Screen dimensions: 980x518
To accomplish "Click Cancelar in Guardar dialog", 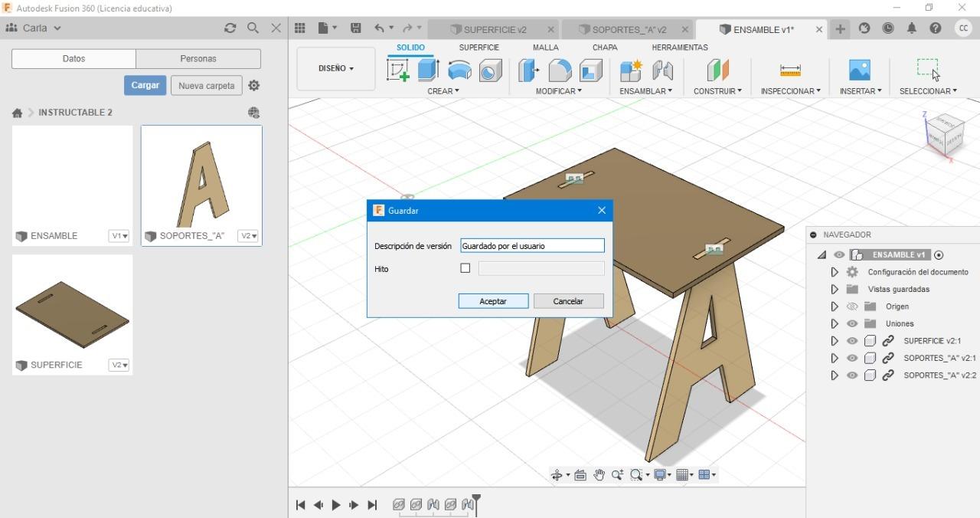I will [x=568, y=301].
